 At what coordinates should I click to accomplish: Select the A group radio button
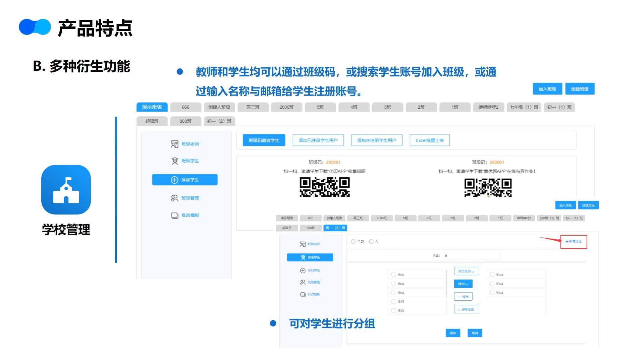pyautogui.click(x=371, y=241)
